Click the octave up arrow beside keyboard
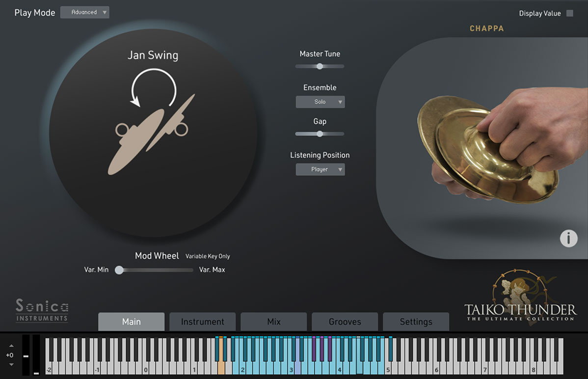This screenshot has height=379, width=588. 11,346
